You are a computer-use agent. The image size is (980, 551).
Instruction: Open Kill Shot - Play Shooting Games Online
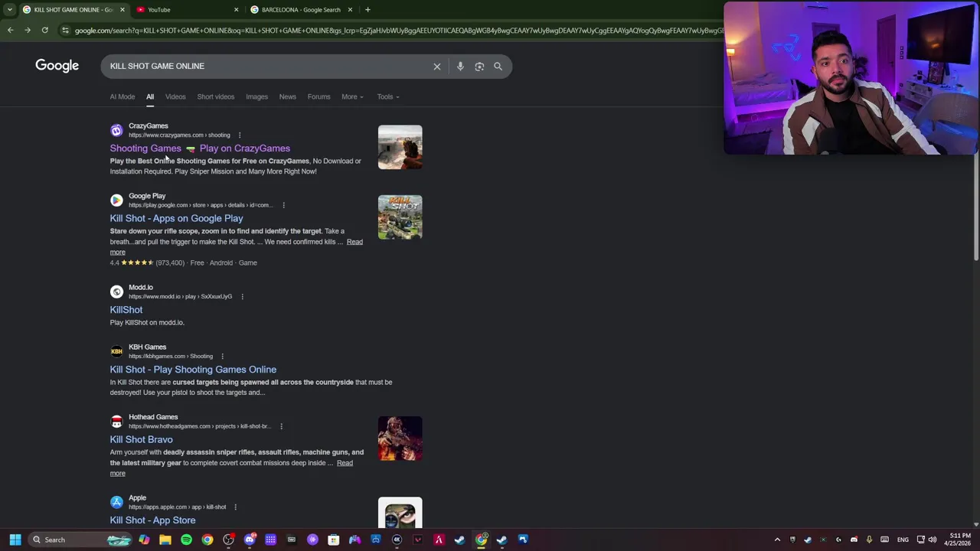(193, 370)
